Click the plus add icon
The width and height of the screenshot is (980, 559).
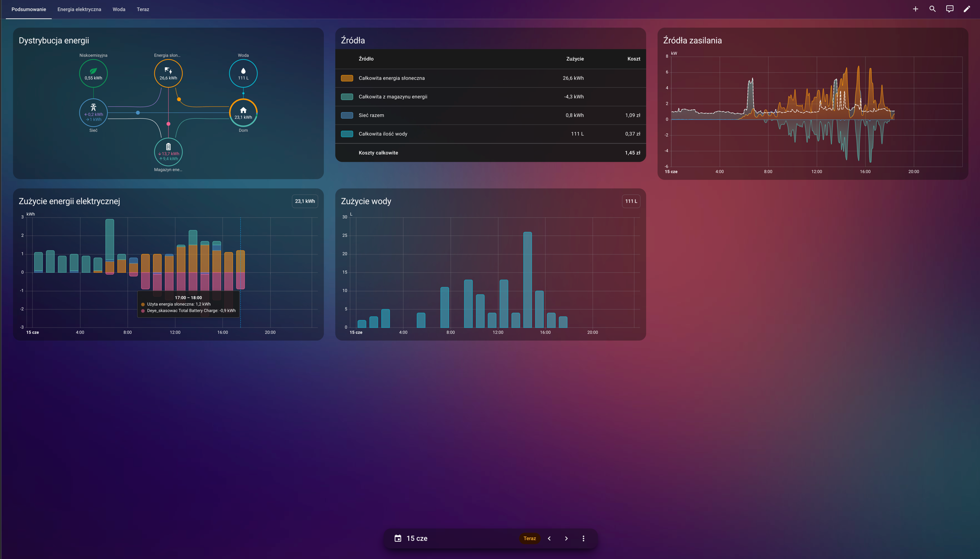pyautogui.click(x=915, y=9)
